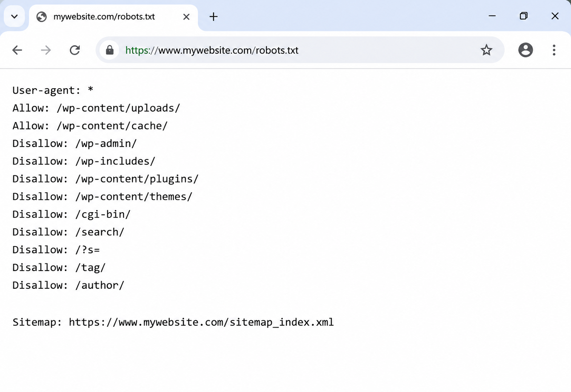Click the globe favicon in the tab
The width and height of the screenshot is (571, 392).
[x=42, y=17]
